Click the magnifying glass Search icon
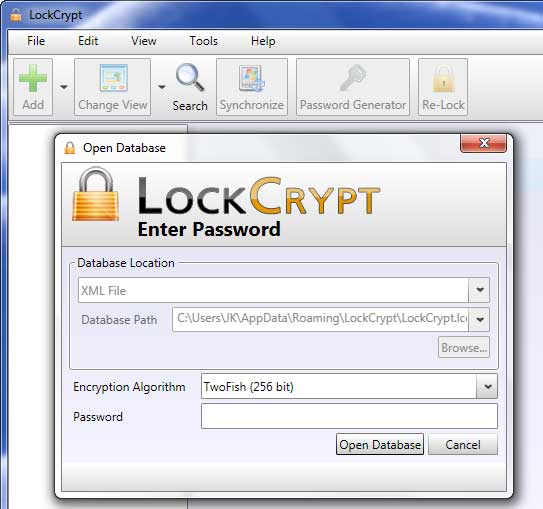The image size is (543, 509). [x=190, y=77]
